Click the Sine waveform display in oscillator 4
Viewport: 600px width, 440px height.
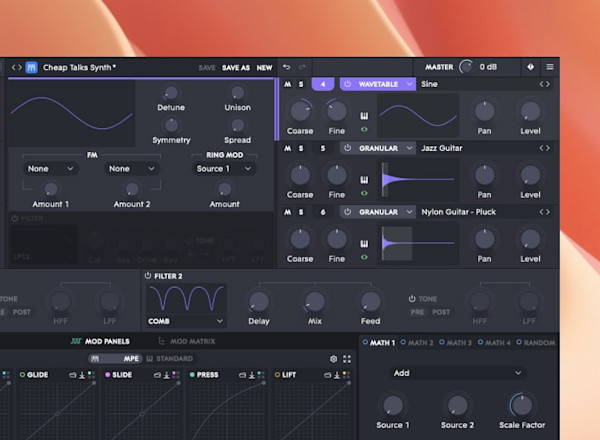pyautogui.click(x=418, y=116)
